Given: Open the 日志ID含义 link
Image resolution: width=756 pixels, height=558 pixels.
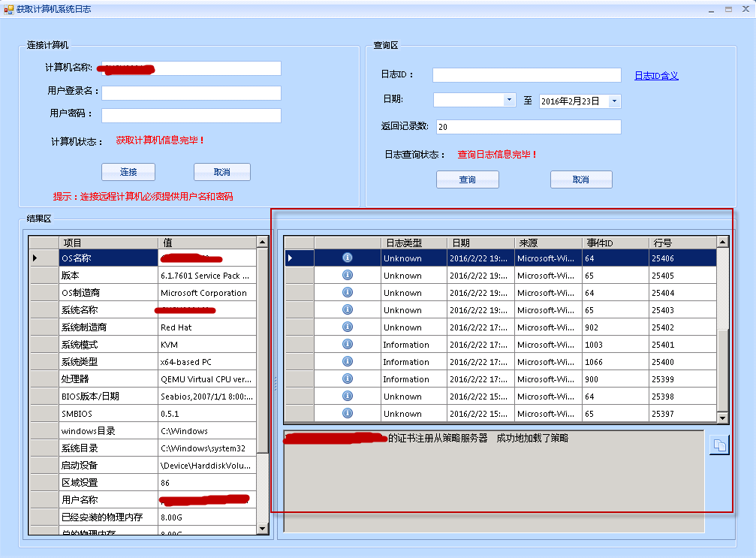Looking at the screenshot, I should coord(656,76).
